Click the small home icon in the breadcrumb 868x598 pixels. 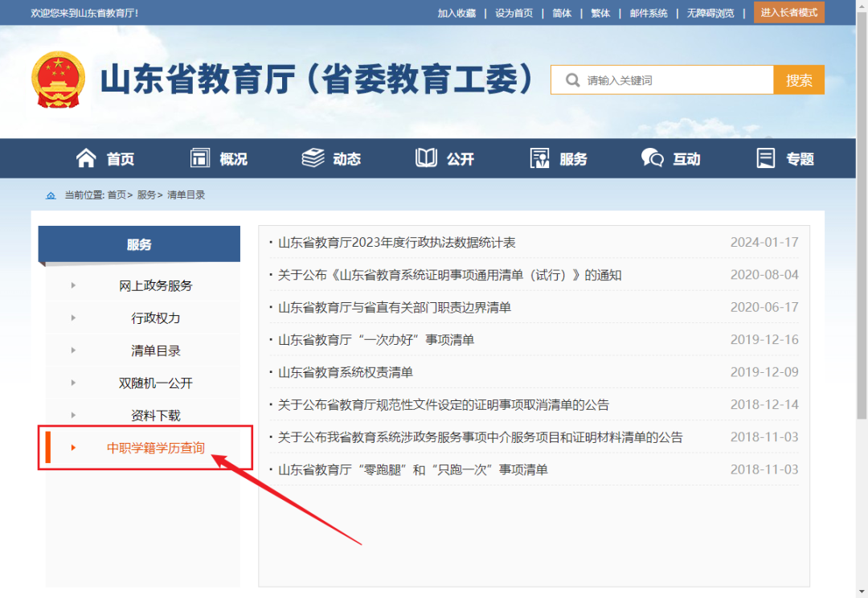click(51, 195)
